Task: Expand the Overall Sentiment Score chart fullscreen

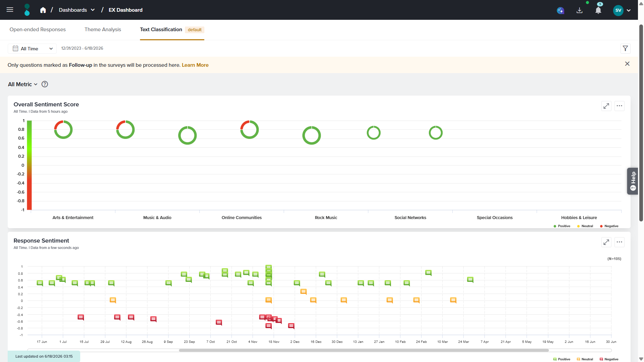Action: [606, 106]
